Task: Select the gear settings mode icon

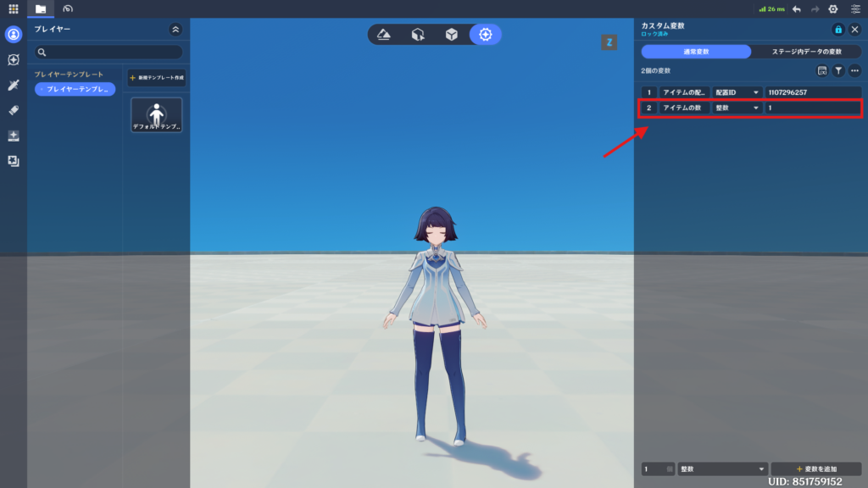Action: click(x=486, y=34)
